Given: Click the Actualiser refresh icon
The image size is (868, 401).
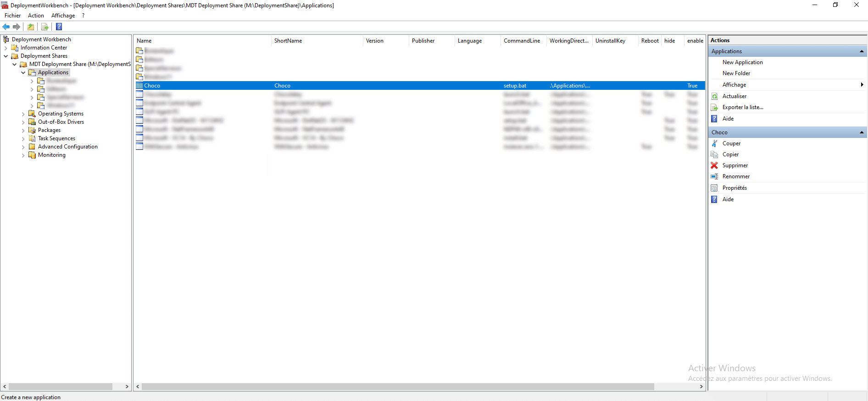Looking at the screenshot, I should (x=714, y=96).
